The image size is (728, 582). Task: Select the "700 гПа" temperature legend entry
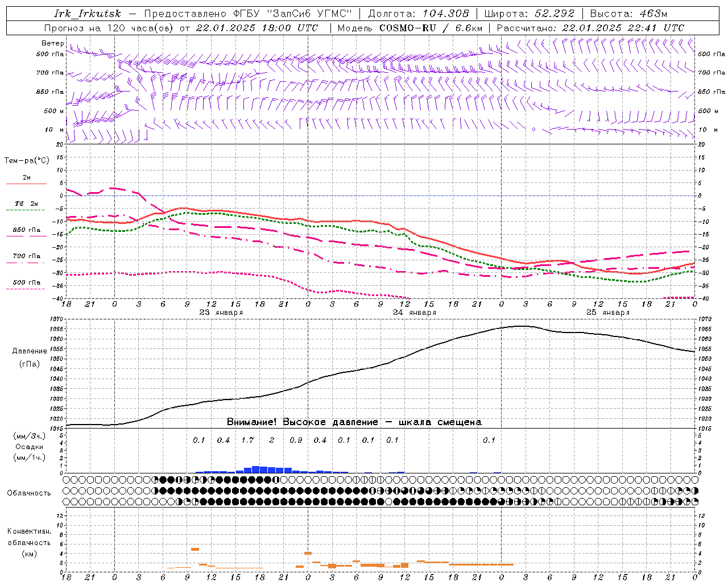pyautogui.click(x=26, y=256)
